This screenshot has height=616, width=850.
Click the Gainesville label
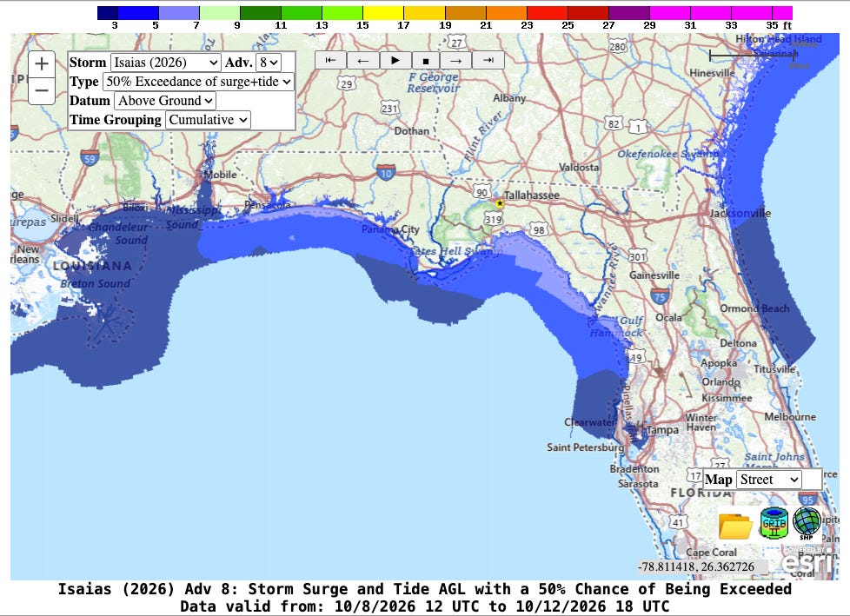point(654,275)
